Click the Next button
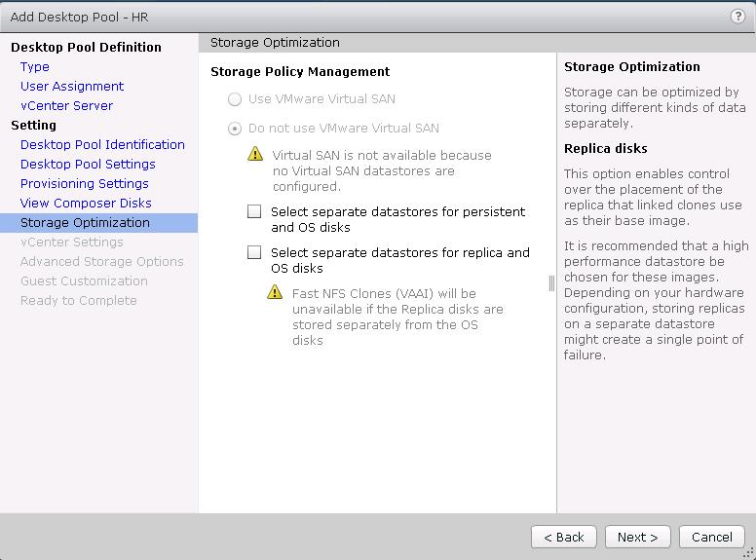The height and width of the screenshot is (560, 756). (x=637, y=537)
